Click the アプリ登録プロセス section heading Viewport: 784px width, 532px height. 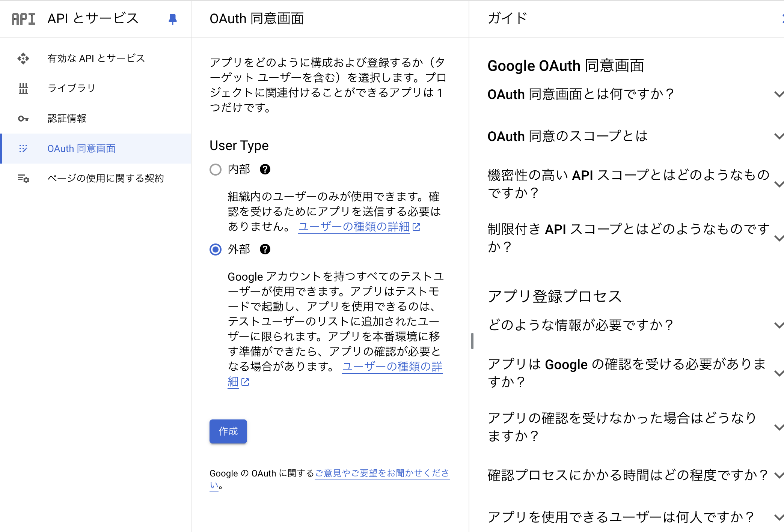[x=555, y=296]
